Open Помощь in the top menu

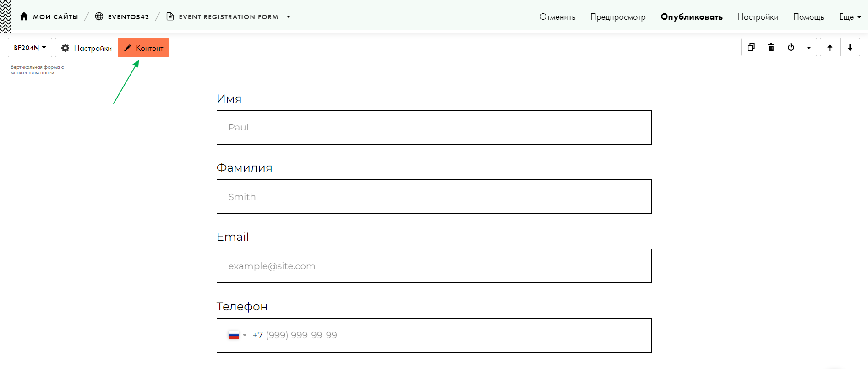coord(808,17)
